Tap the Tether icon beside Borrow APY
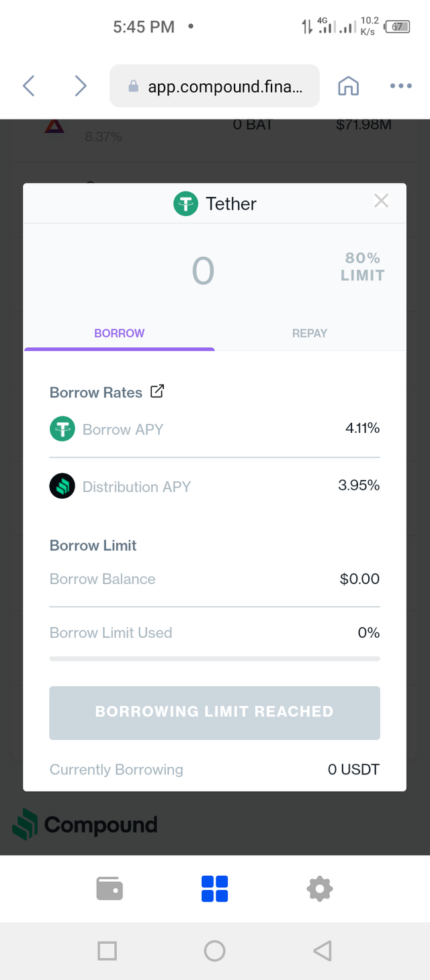This screenshot has width=430, height=980. coord(62,429)
